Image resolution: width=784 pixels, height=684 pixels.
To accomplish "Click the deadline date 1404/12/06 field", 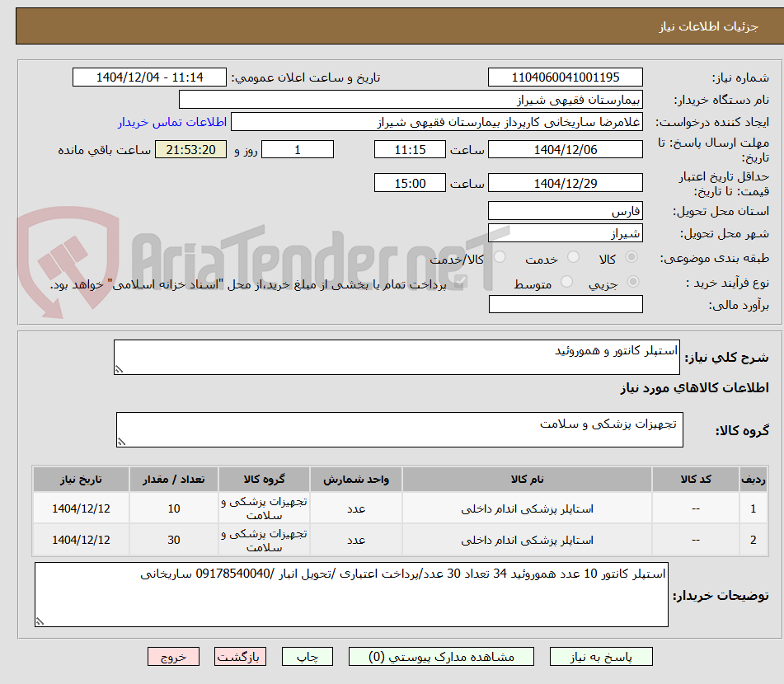I will pyautogui.click(x=565, y=149).
